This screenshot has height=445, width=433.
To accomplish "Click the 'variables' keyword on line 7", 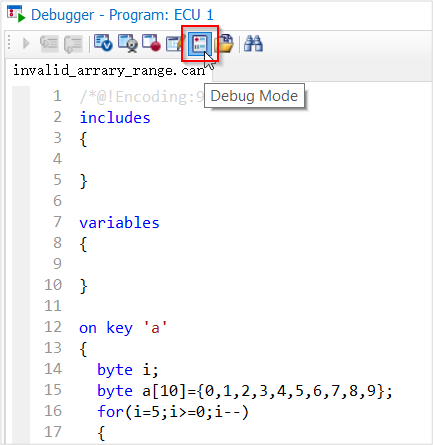I will coord(119,223).
